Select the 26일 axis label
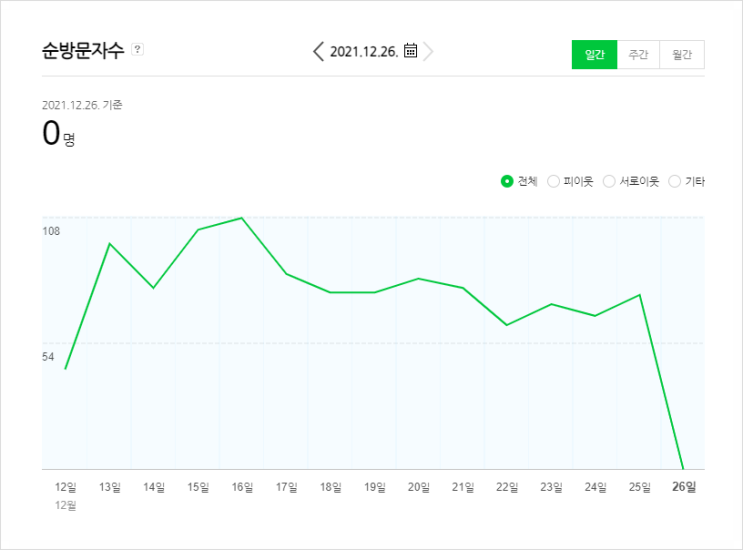 pyautogui.click(x=684, y=487)
